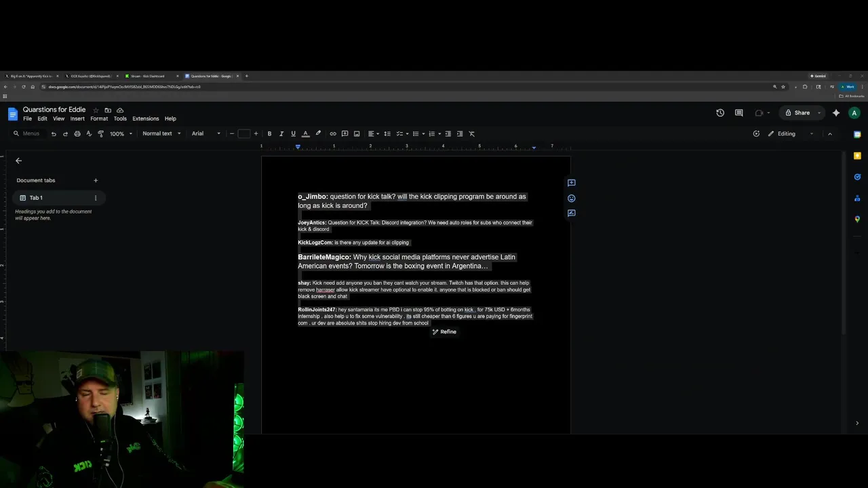Open Tab 1 options three-dot menu

tap(96, 198)
